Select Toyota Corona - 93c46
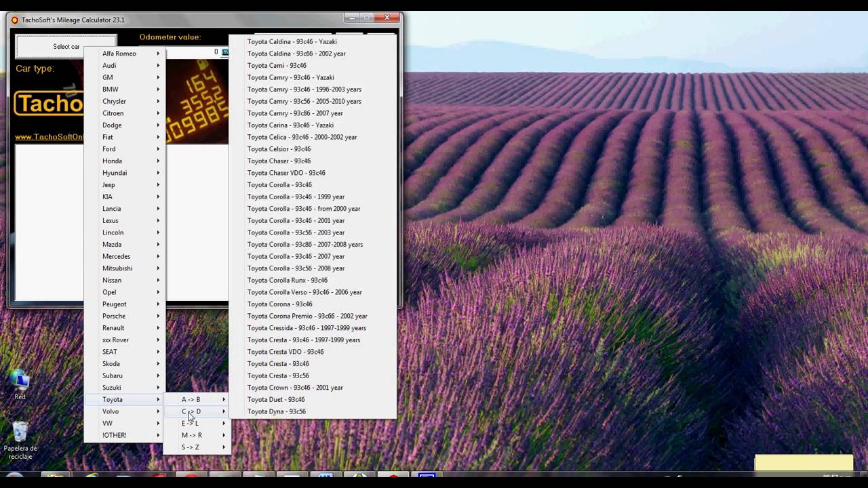 [x=313, y=304]
